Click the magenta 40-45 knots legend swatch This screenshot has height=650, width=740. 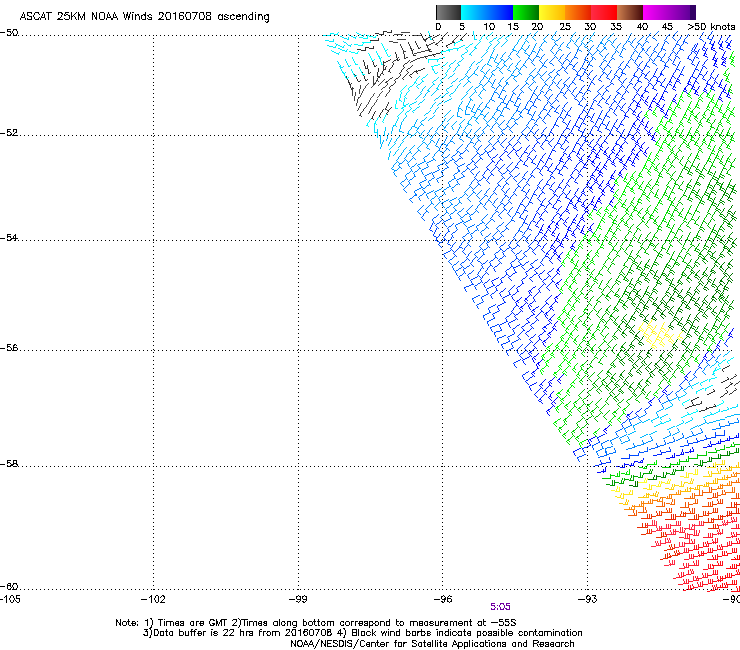pos(656,12)
